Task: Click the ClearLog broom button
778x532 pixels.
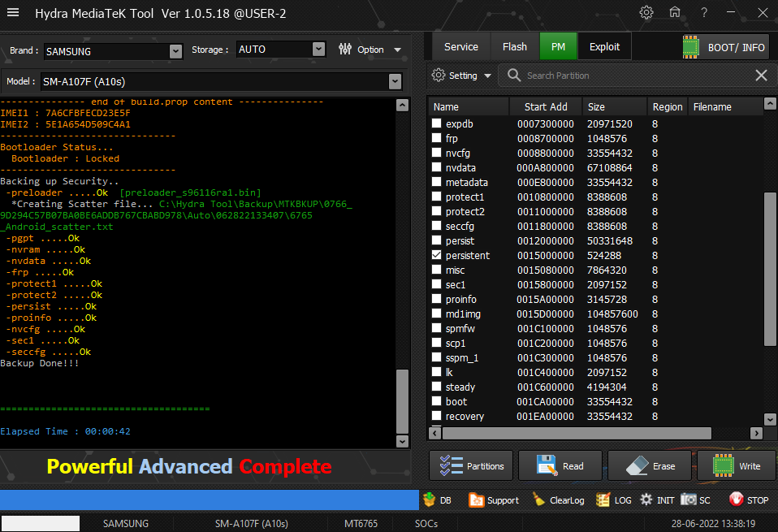Action: click(x=558, y=500)
